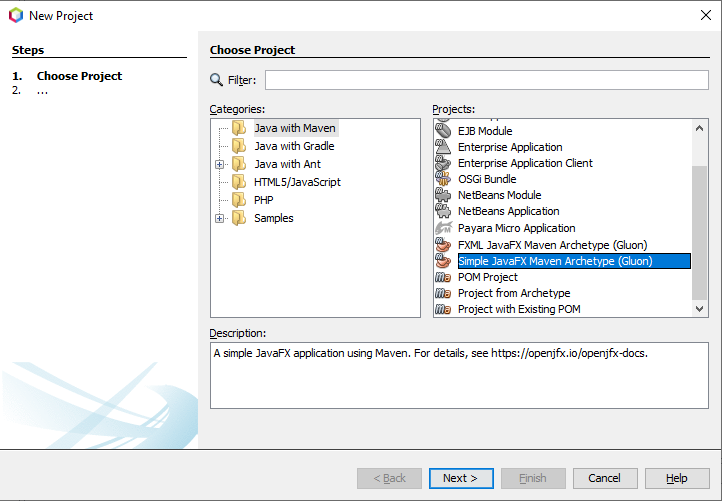Select OSGi Bundle project type

(x=487, y=179)
